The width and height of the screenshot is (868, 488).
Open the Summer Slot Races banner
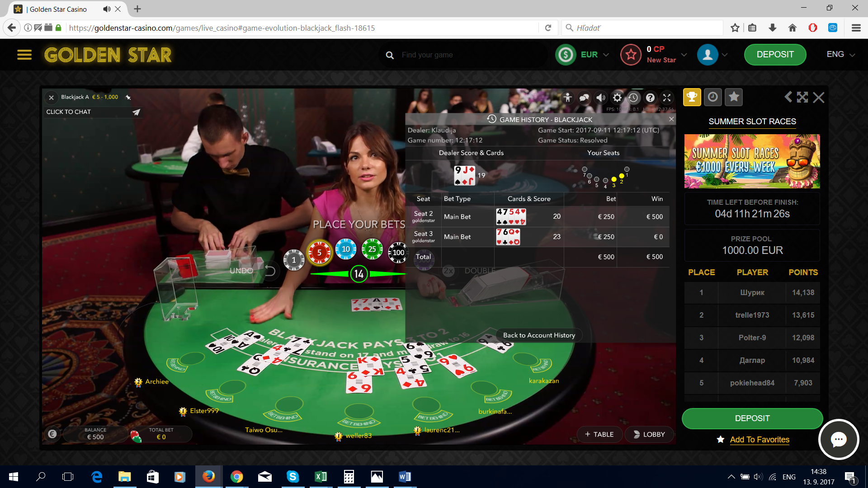pyautogui.click(x=752, y=161)
